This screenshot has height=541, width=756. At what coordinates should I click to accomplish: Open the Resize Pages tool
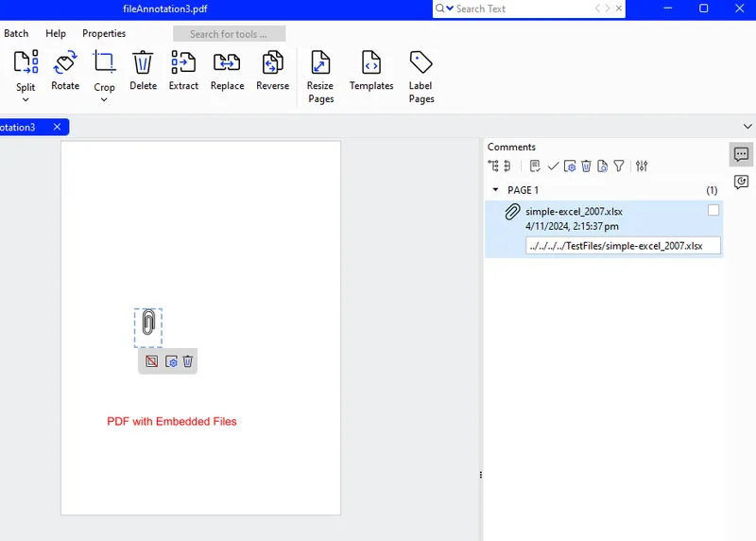pyautogui.click(x=320, y=78)
